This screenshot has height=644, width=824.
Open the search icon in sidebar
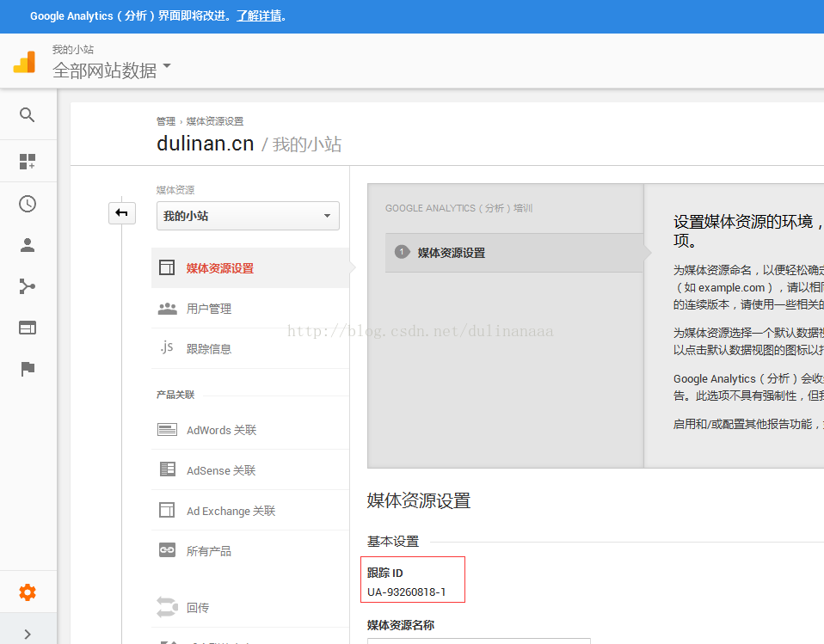(x=28, y=114)
